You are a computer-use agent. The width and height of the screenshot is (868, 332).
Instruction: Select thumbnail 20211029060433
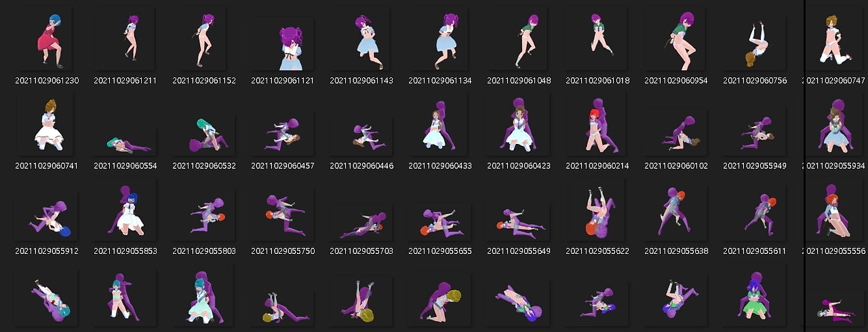[441, 124]
